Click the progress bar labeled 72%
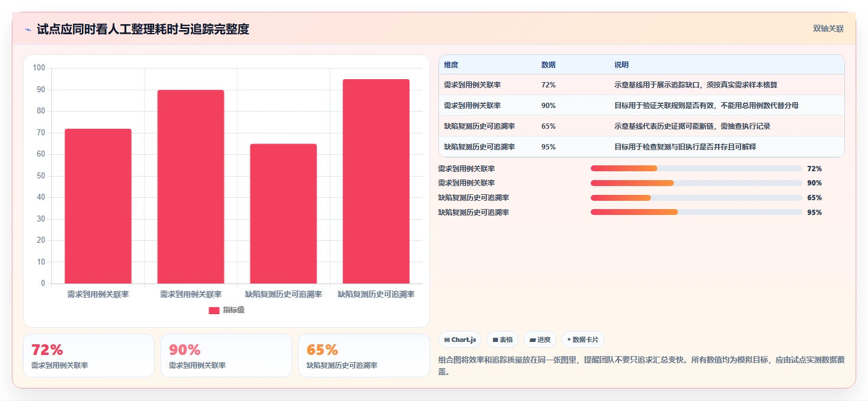 pos(696,168)
